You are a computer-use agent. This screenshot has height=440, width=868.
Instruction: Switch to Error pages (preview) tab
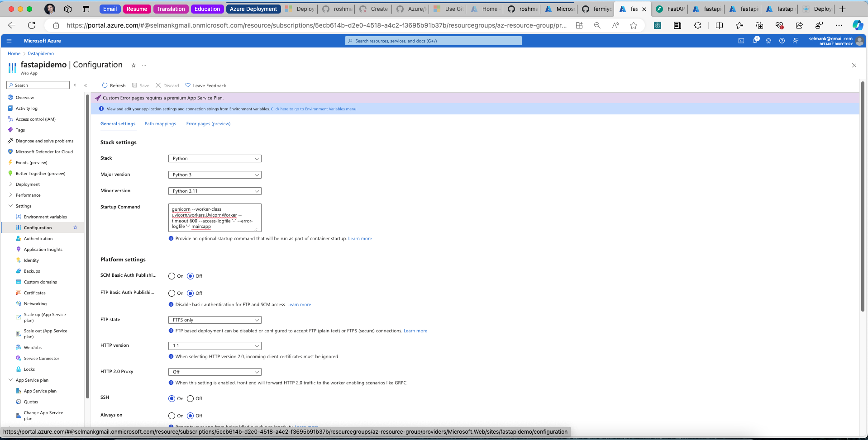(208, 123)
